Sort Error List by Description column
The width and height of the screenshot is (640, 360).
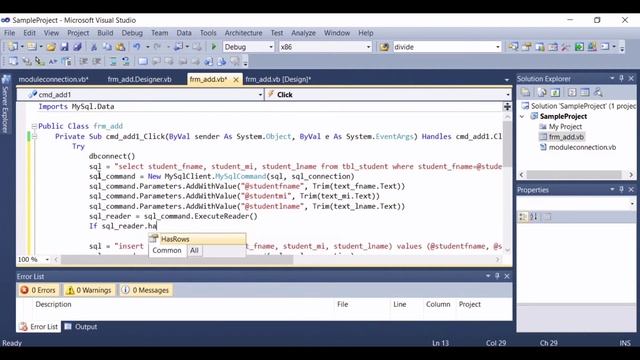(53, 304)
